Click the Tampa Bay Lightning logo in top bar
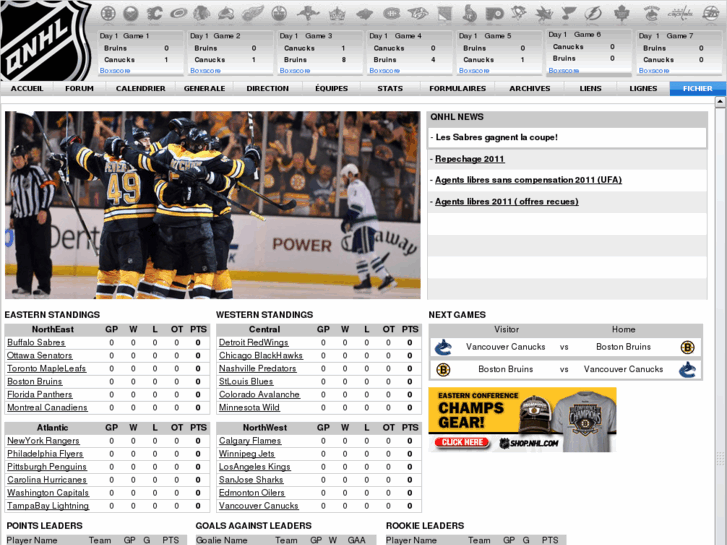The image size is (727, 545). point(593,13)
